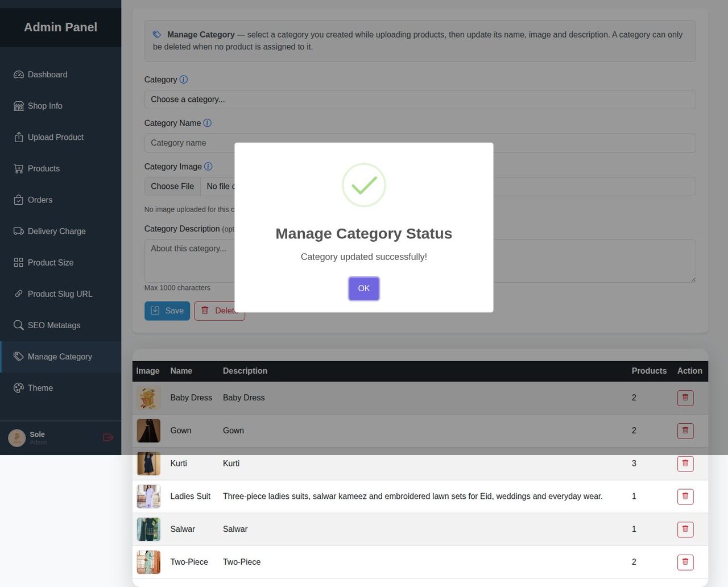The height and width of the screenshot is (587, 728).
Task: Select Manage Category sidebar item
Action: (60, 357)
